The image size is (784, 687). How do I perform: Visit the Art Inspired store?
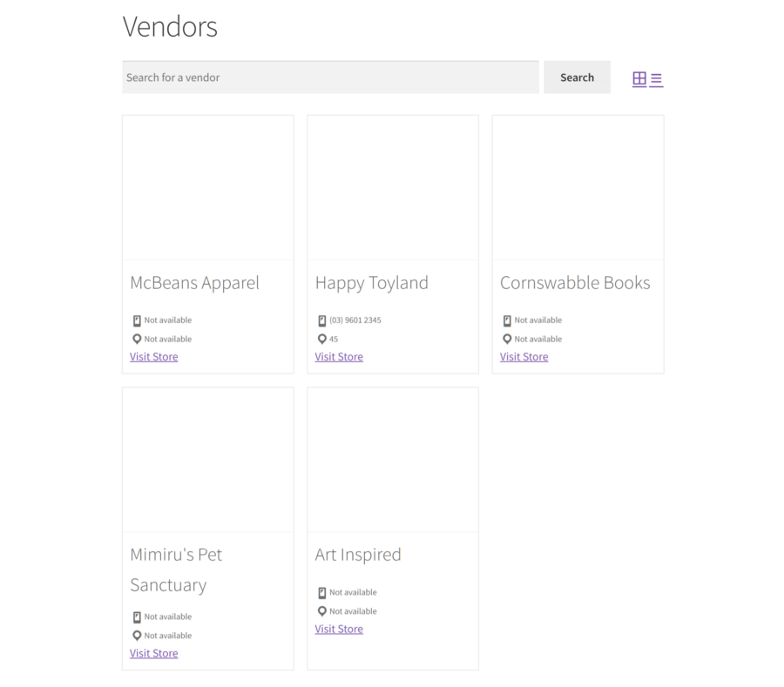click(x=339, y=629)
